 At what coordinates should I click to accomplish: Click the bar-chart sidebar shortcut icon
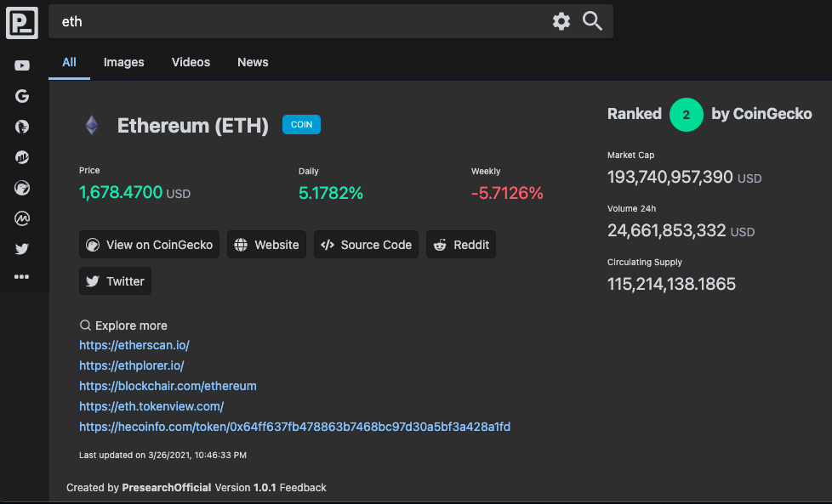pyautogui.click(x=22, y=157)
